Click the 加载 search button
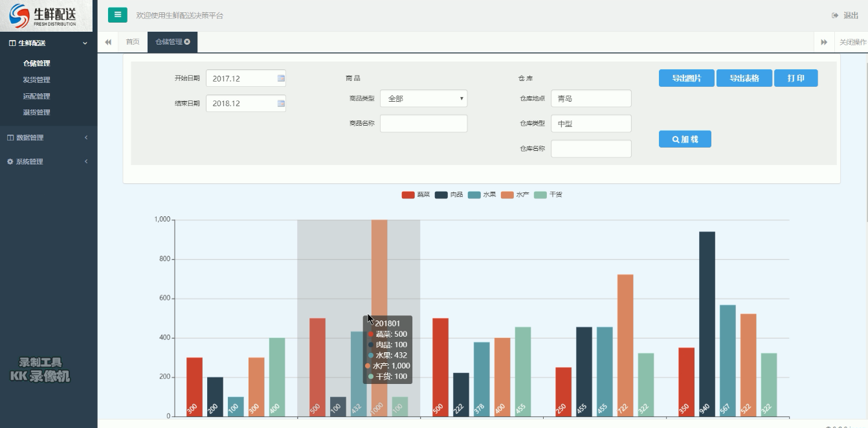Image resolution: width=868 pixels, height=428 pixels. pyautogui.click(x=685, y=139)
